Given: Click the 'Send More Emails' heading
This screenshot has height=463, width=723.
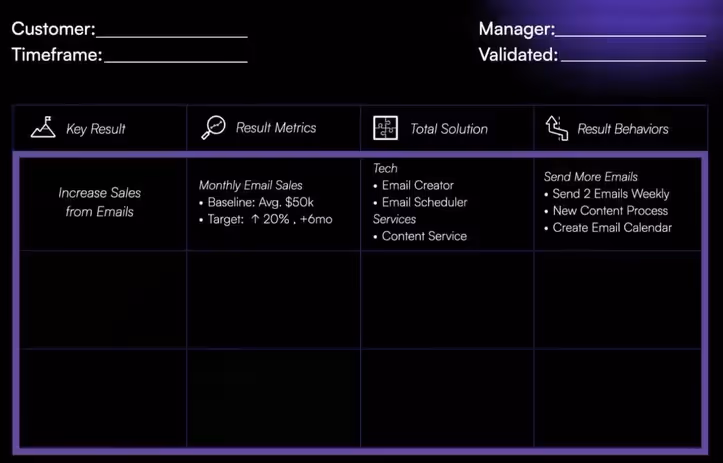Looking at the screenshot, I should [x=591, y=177].
